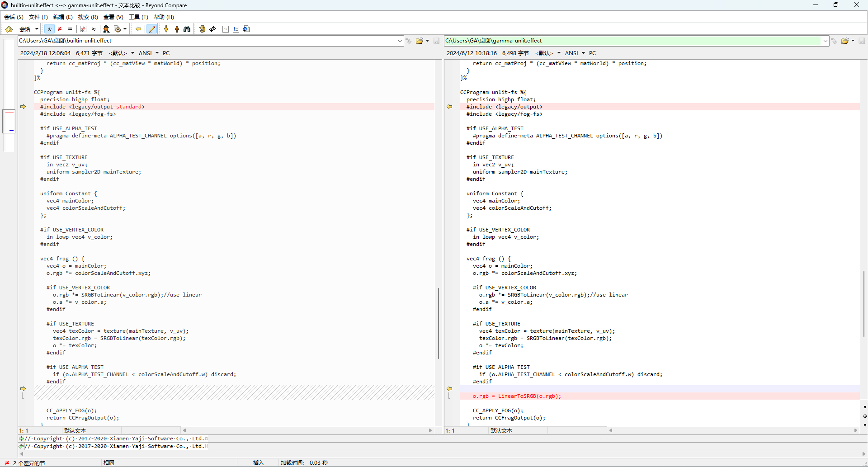Image resolution: width=868 pixels, height=467 pixels.
Task: Click the Reload files icon
Action: (212, 29)
